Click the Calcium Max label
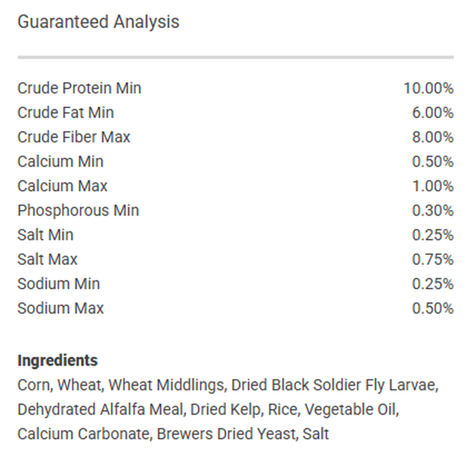This screenshot has width=476, height=476. (62, 186)
